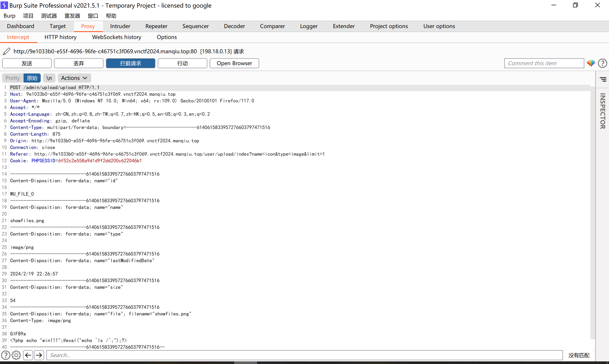Screen dimensions: 609x364
Task: Click the Content-Length: 875 header
Action: pyautogui.click(x=35, y=134)
